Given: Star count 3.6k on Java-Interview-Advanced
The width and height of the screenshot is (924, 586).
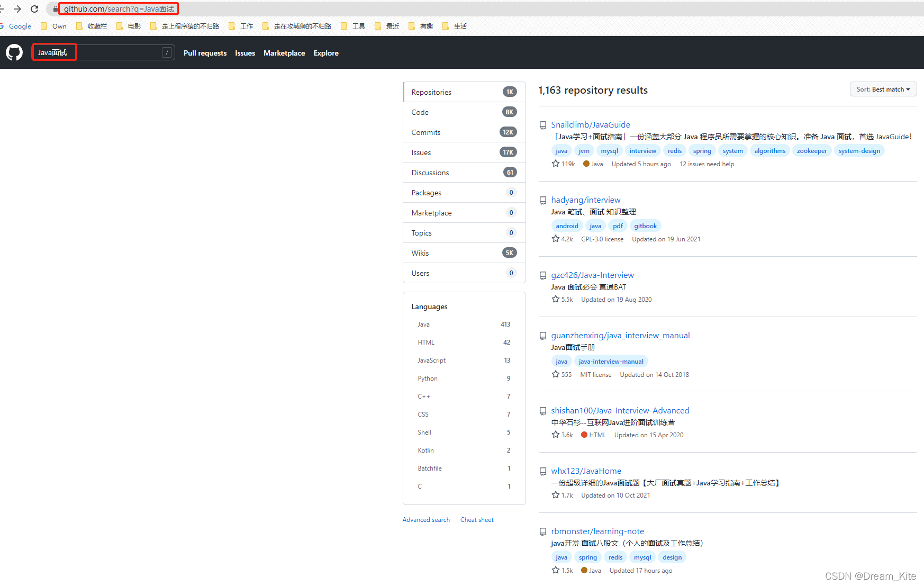Looking at the screenshot, I should [562, 435].
